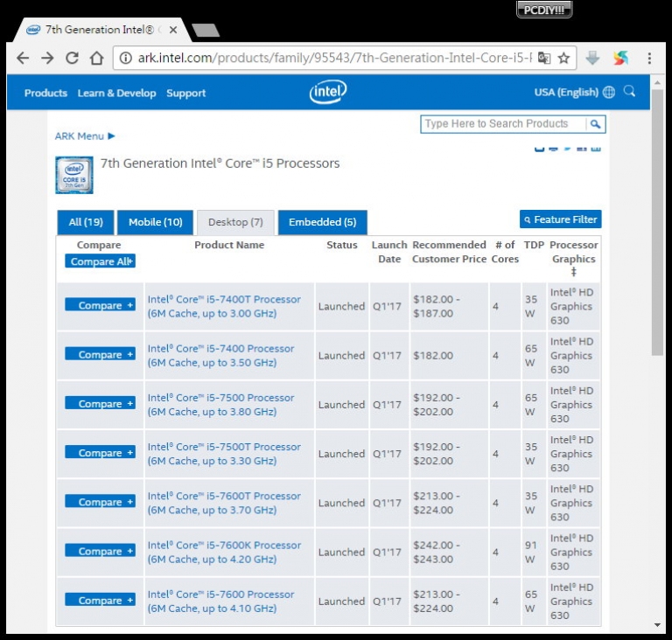This screenshot has width=672, height=640.
Task: Reload the page with the refresh icon
Action: 72,58
